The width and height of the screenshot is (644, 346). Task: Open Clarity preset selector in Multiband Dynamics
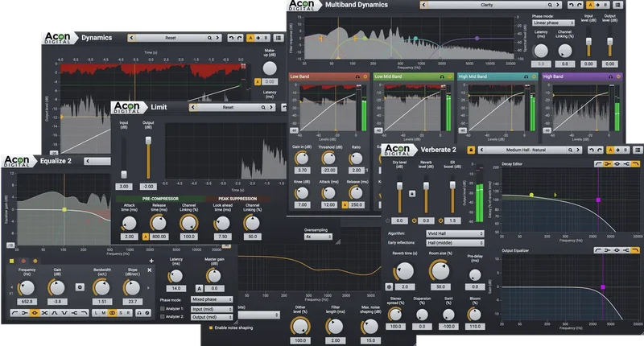487,5
